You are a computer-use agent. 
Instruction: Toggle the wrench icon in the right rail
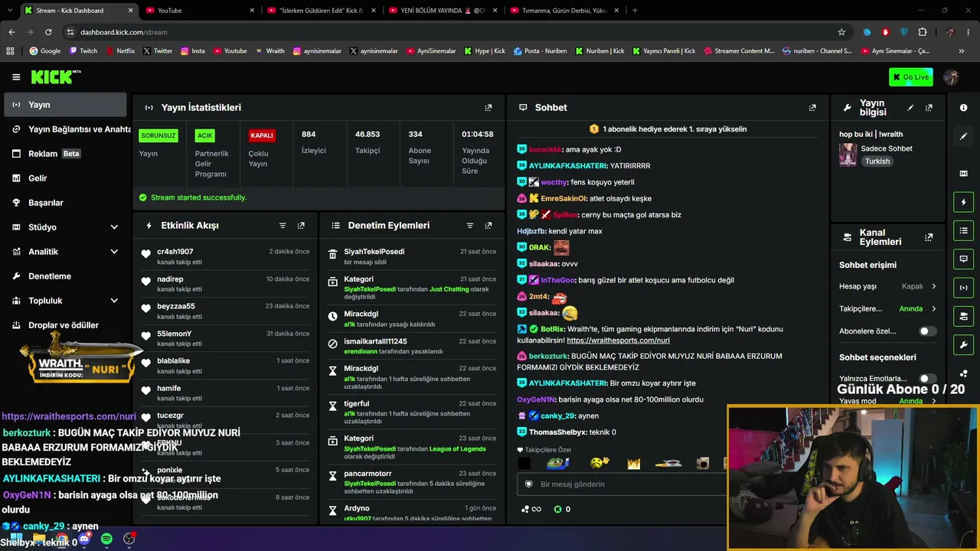[x=963, y=344]
